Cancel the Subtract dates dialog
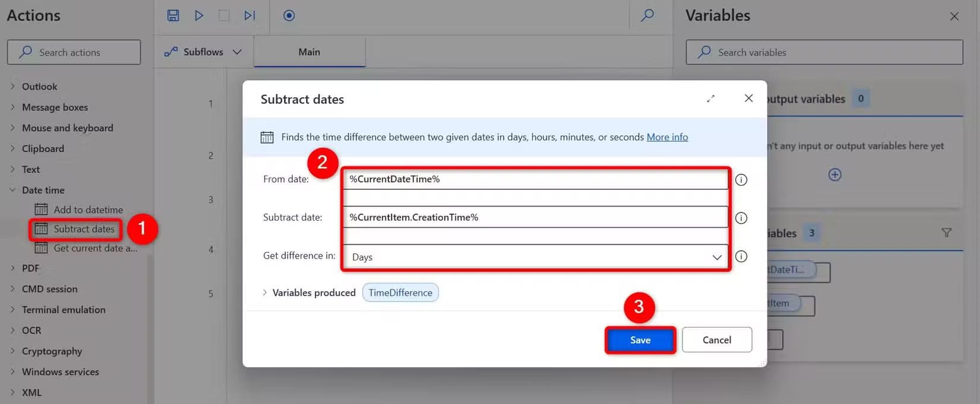The image size is (980, 404). pos(717,340)
